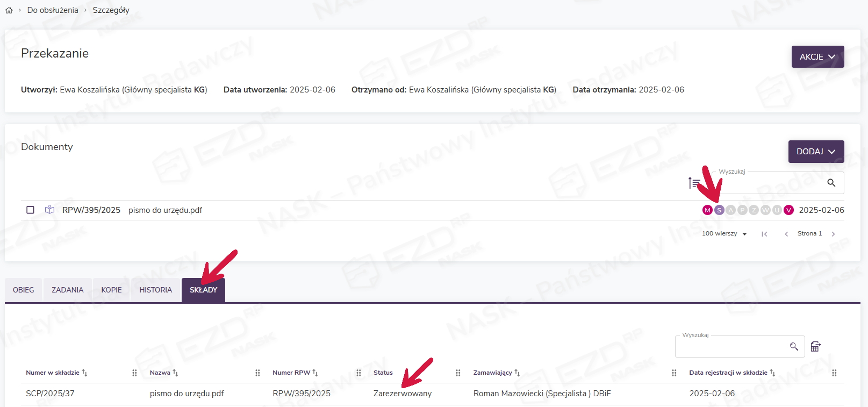This screenshot has height=407, width=868.
Task: Click the sort order icon above documents
Action: (694, 183)
